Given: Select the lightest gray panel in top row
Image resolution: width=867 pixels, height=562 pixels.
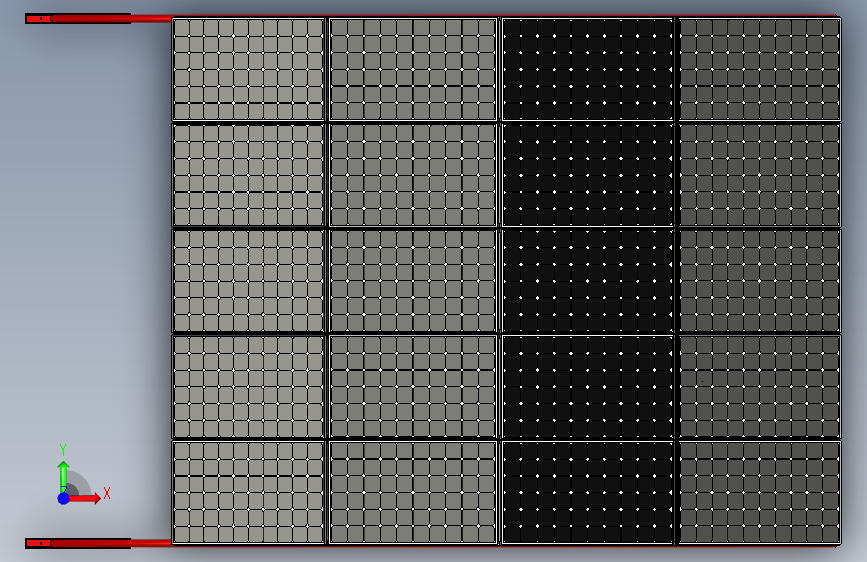Looking at the screenshot, I should (x=248, y=69).
